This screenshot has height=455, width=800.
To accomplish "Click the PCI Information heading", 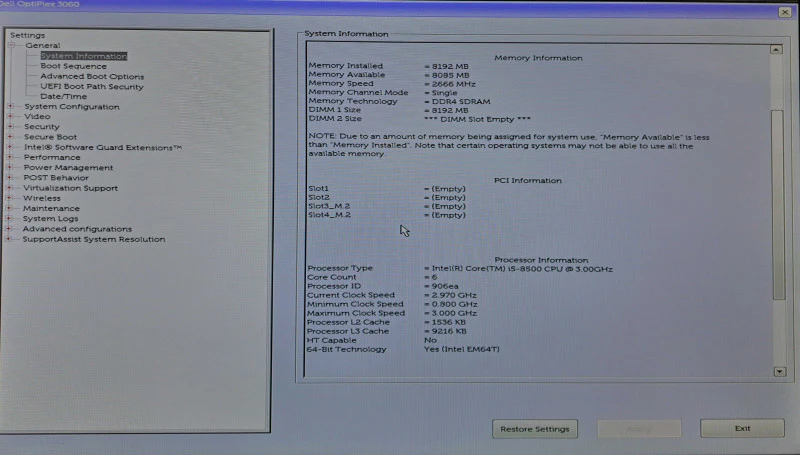I will point(528,181).
